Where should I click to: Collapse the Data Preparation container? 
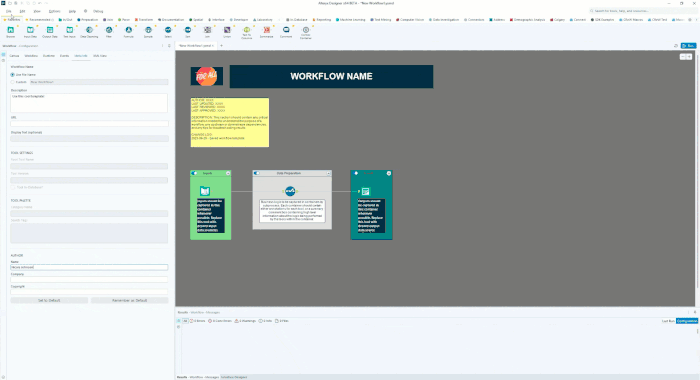pos(329,173)
